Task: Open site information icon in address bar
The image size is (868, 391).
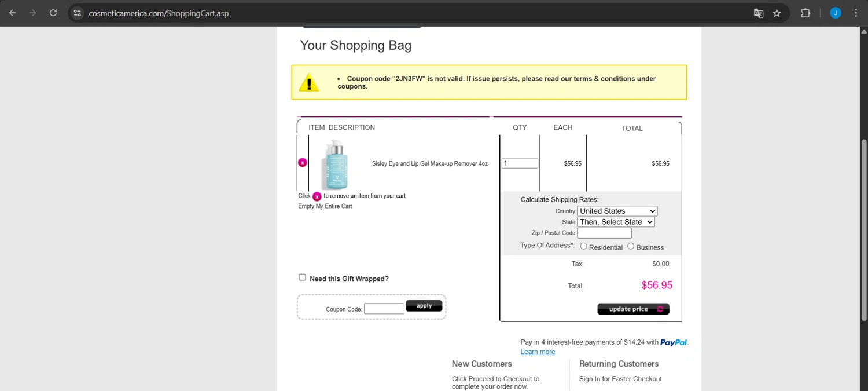Action: [78, 13]
